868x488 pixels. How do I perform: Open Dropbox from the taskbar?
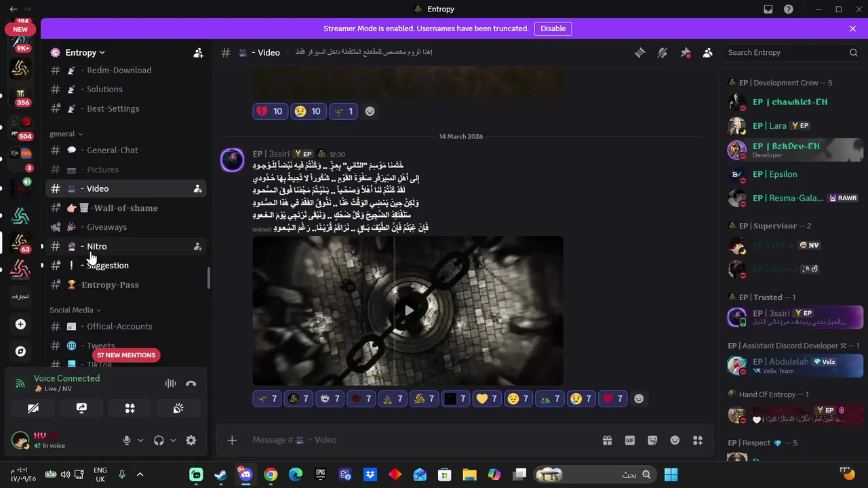[370, 474]
